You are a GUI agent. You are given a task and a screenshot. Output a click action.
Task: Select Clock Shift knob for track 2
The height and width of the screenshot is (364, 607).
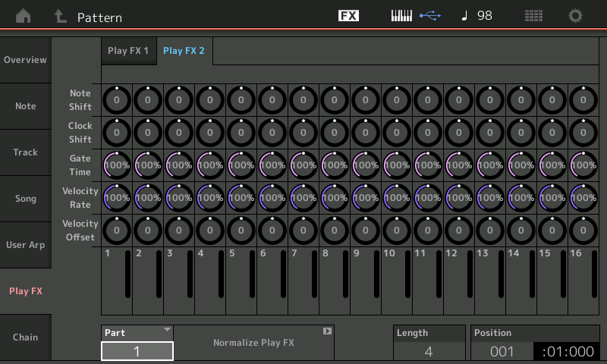point(148,133)
